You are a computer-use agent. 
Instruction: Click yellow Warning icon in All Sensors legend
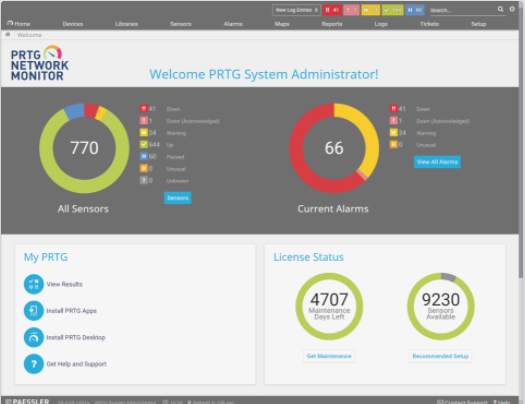coord(144,133)
